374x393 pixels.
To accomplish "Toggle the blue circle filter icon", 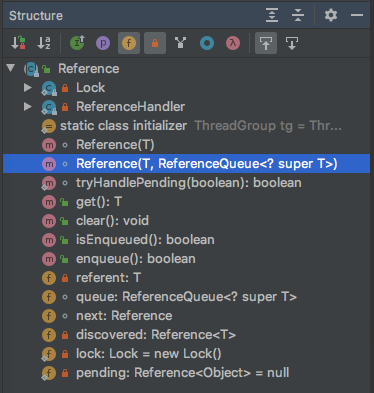I will click(207, 43).
